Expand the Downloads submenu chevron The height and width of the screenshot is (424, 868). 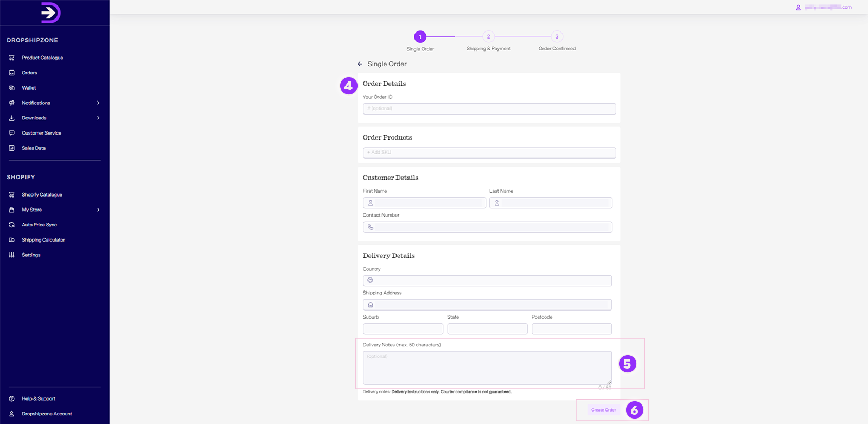98,118
